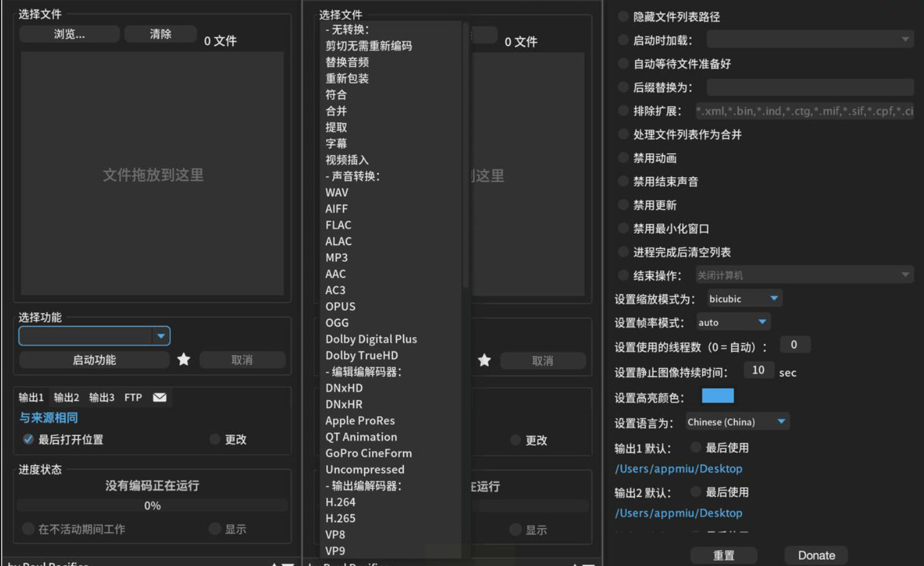Open the auto frame rate mode dropdown
This screenshot has width=924, height=566.
point(733,322)
